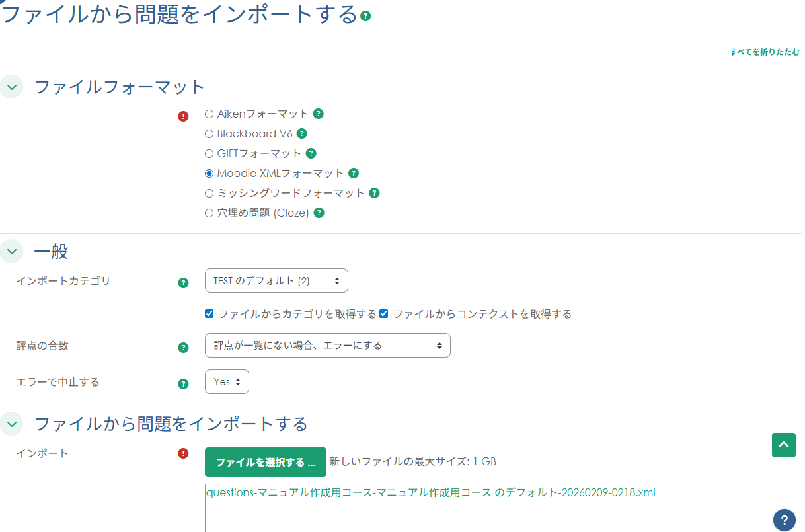Image resolution: width=805 pixels, height=532 pixels.
Task: Open help for Aikenフォーマット
Action: 319,114
